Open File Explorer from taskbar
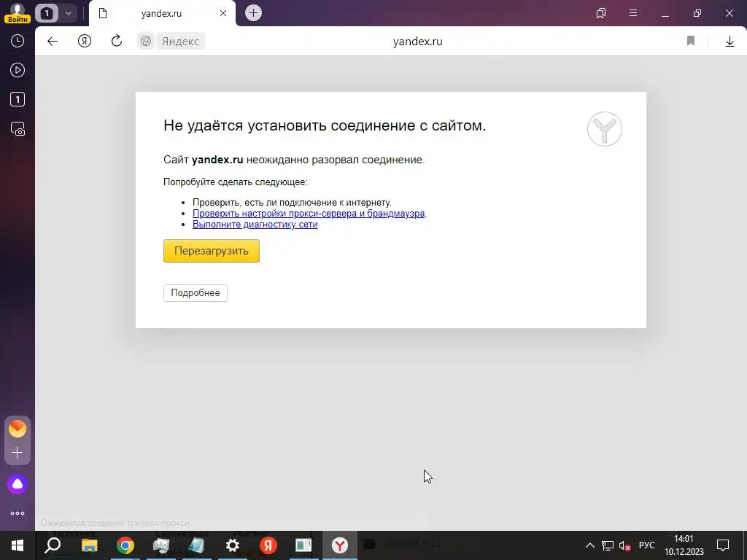The image size is (747, 560). [89, 545]
